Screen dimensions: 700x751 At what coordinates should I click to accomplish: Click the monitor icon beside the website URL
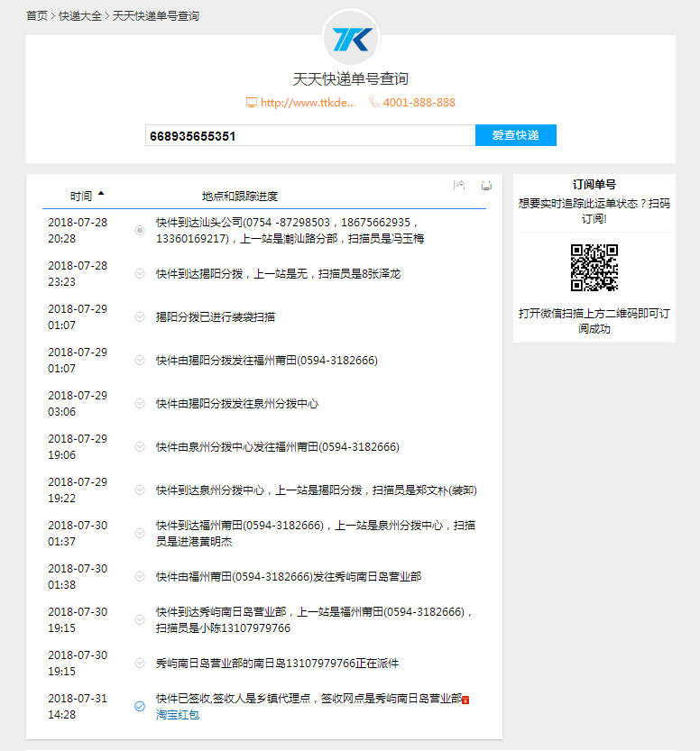(x=251, y=103)
